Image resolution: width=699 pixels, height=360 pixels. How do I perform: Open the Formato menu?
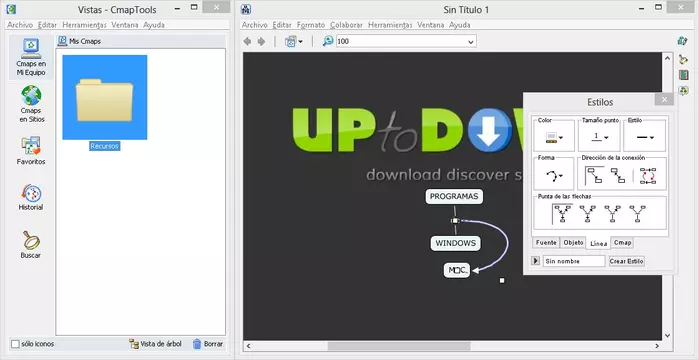pos(311,25)
